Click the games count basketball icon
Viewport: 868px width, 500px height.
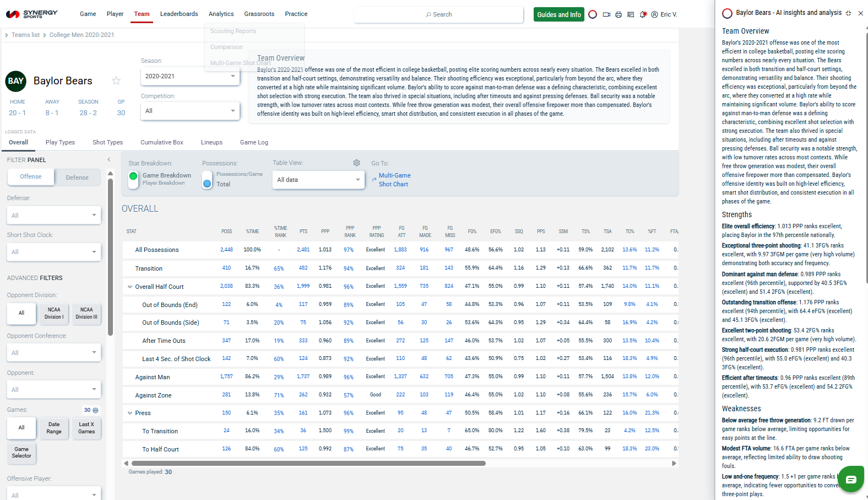pos(96,410)
